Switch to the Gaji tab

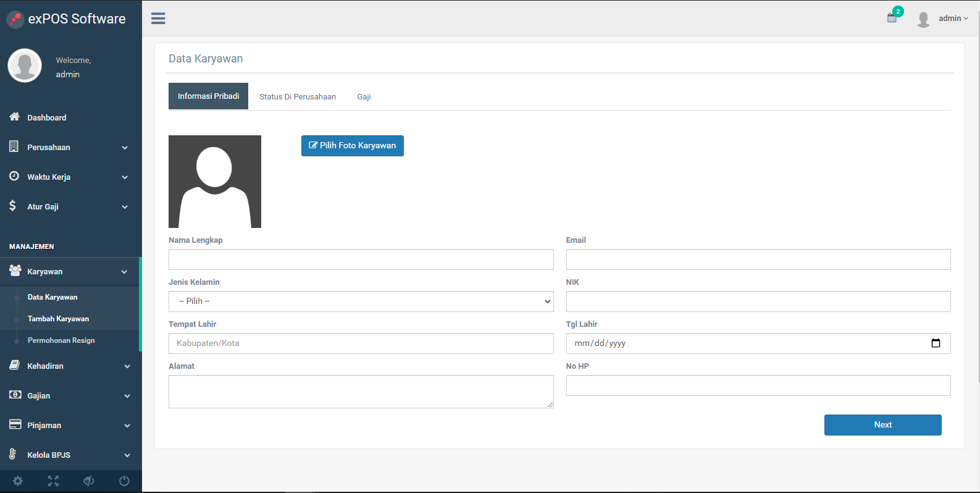(x=364, y=97)
